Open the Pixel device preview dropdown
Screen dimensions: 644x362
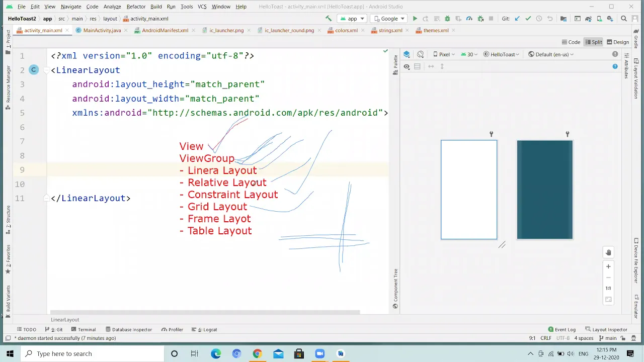(x=443, y=54)
